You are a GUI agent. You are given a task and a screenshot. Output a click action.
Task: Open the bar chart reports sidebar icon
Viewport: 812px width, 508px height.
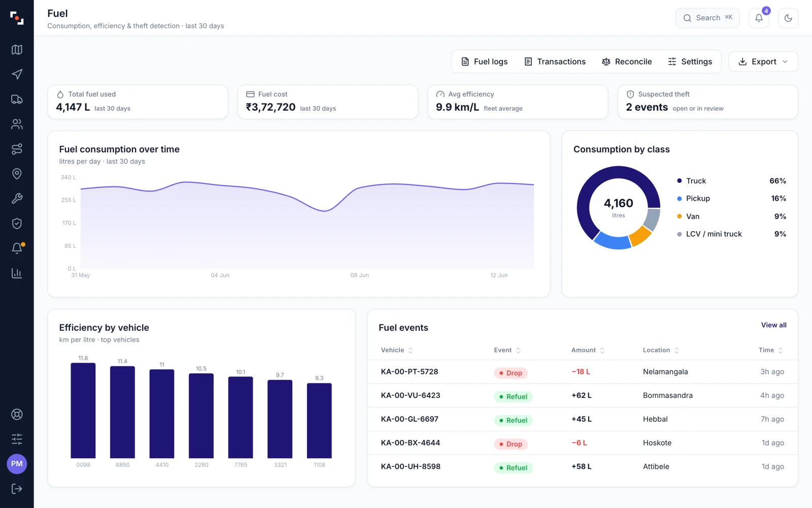point(17,273)
